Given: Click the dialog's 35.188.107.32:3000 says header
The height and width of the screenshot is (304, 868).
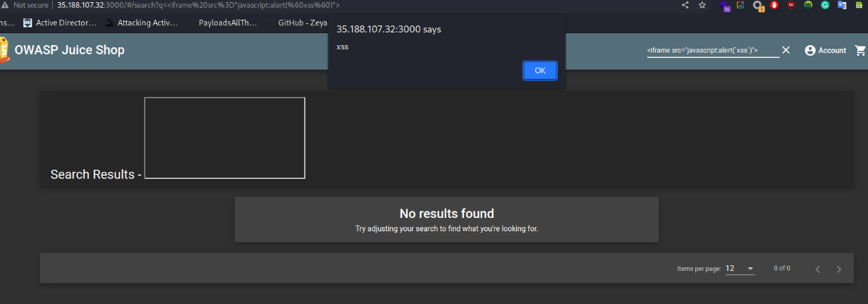Looking at the screenshot, I should tap(389, 29).
